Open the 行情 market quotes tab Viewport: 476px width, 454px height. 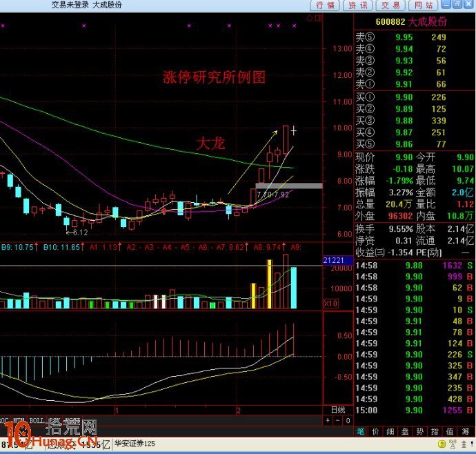click(324, 5)
